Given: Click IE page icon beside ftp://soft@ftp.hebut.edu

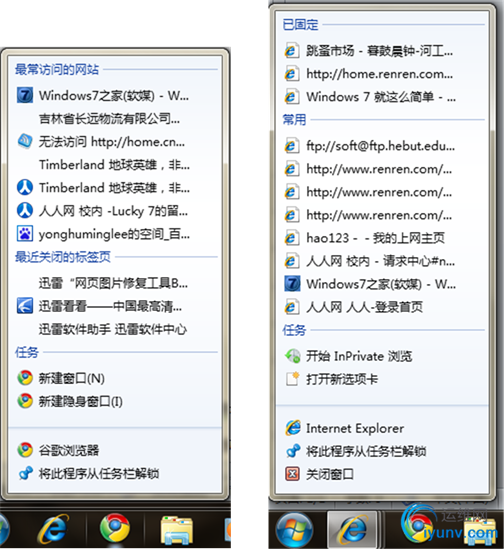Looking at the screenshot, I should (292, 146).
